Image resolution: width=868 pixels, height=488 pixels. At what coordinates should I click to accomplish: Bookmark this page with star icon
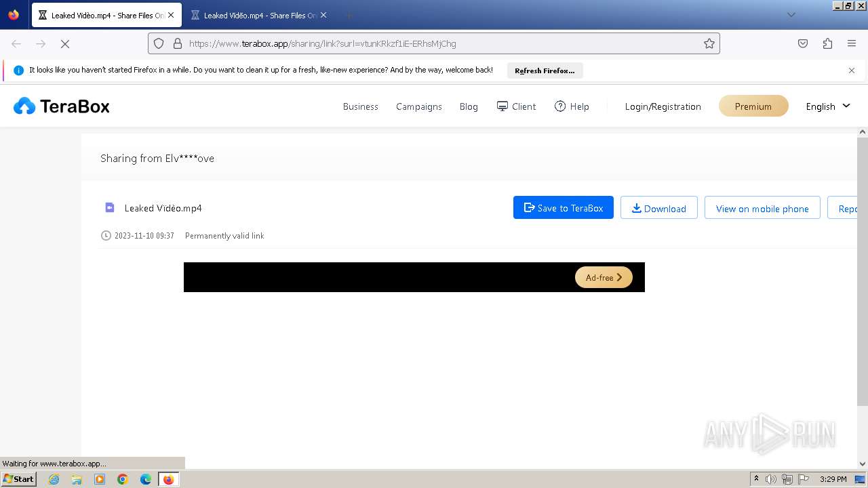[709, 43]
